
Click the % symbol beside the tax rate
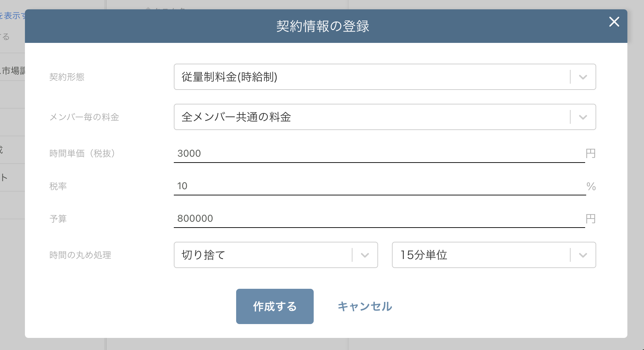pyautogui.click(x=591, y=187)
